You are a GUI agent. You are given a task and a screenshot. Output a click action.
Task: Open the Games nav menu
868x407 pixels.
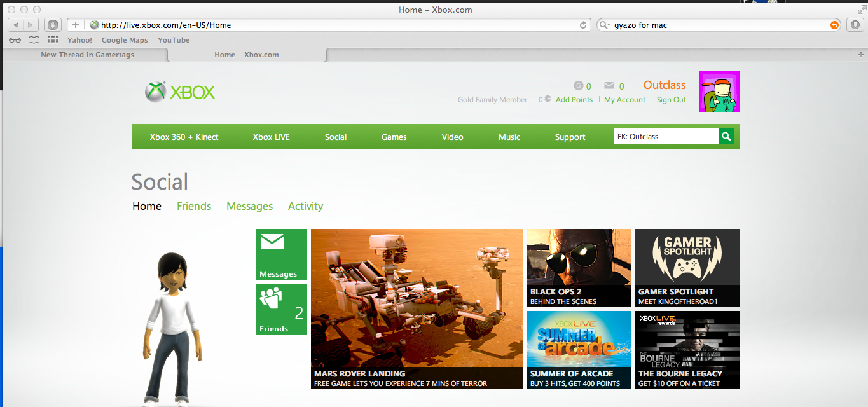pyautogui.click(x=394, y=137)
